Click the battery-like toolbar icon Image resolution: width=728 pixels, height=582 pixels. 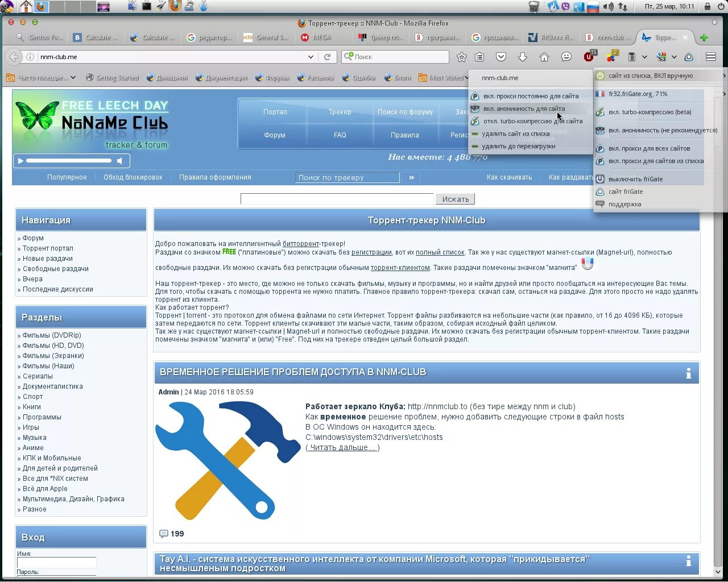coord(632,57)
